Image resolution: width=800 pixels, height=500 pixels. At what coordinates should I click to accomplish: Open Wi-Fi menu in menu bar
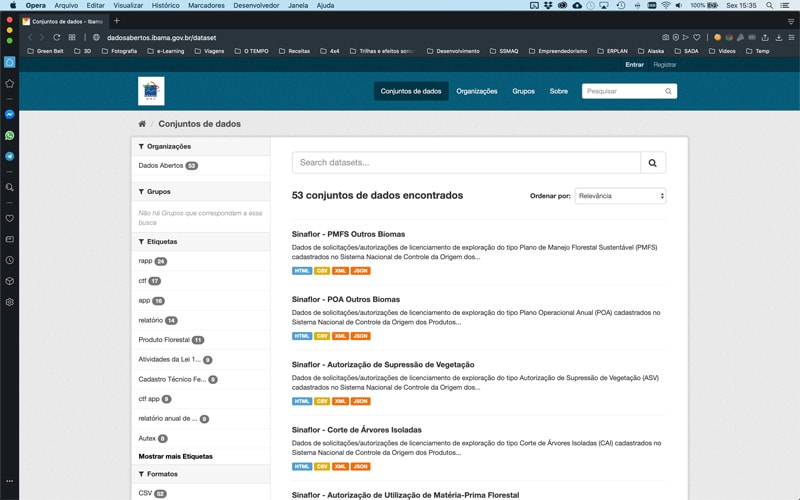pyautogui.click(x=666, y=5)
